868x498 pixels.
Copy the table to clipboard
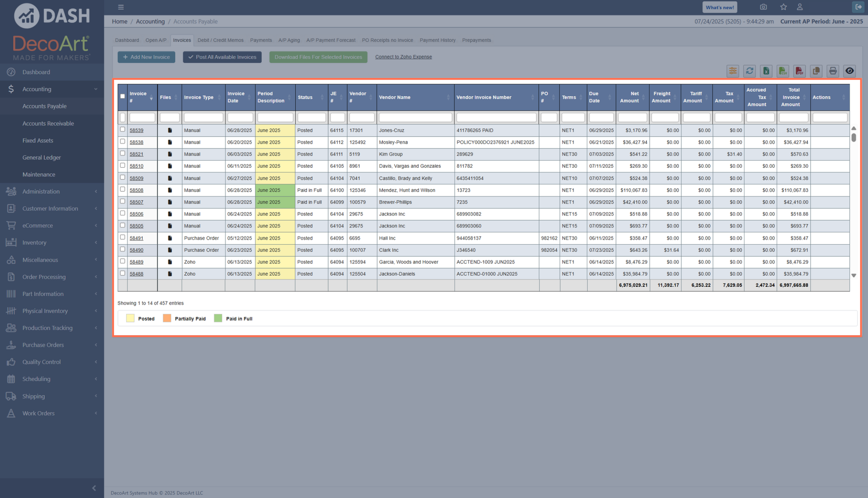[x=816, y=71]
